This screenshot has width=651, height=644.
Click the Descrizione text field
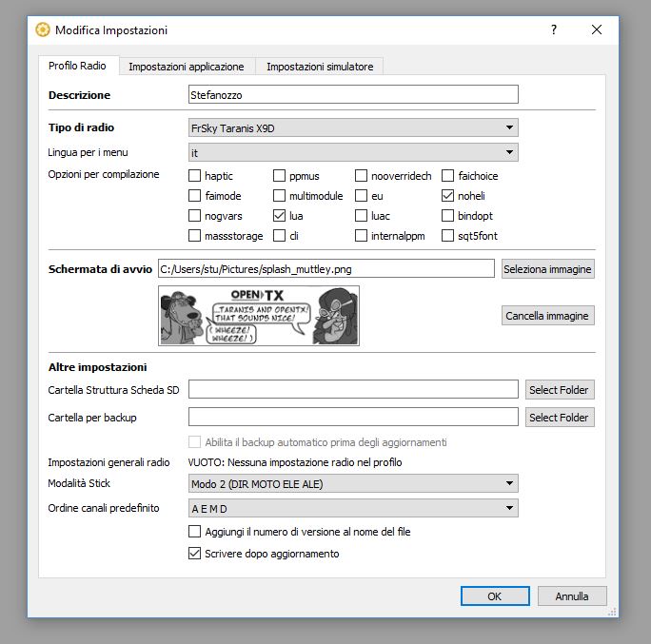[353, 95]
